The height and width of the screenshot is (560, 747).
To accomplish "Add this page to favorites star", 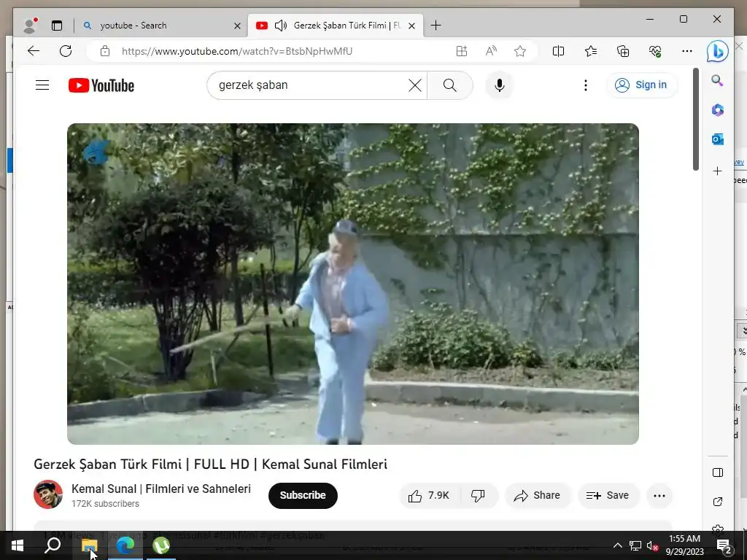I will coord(519,51).
